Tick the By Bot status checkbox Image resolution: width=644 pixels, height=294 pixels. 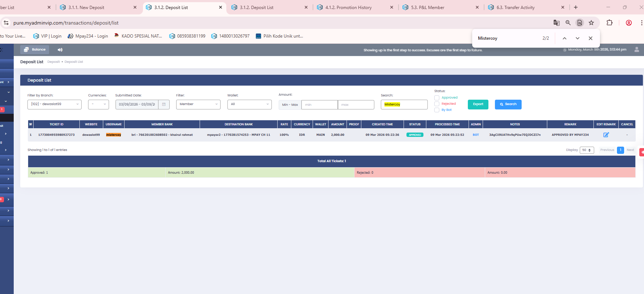(437, 110)
